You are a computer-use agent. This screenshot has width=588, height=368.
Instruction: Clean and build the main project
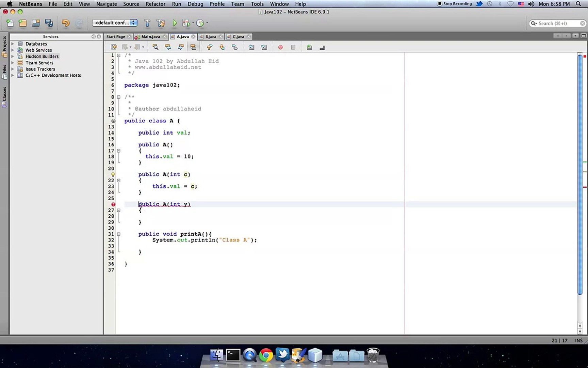pos(161,23)
